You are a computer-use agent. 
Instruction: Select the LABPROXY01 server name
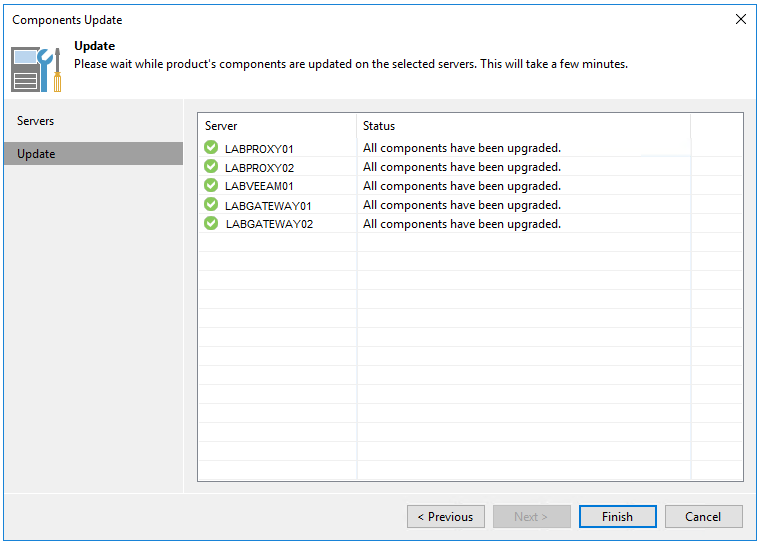[259, 149]
